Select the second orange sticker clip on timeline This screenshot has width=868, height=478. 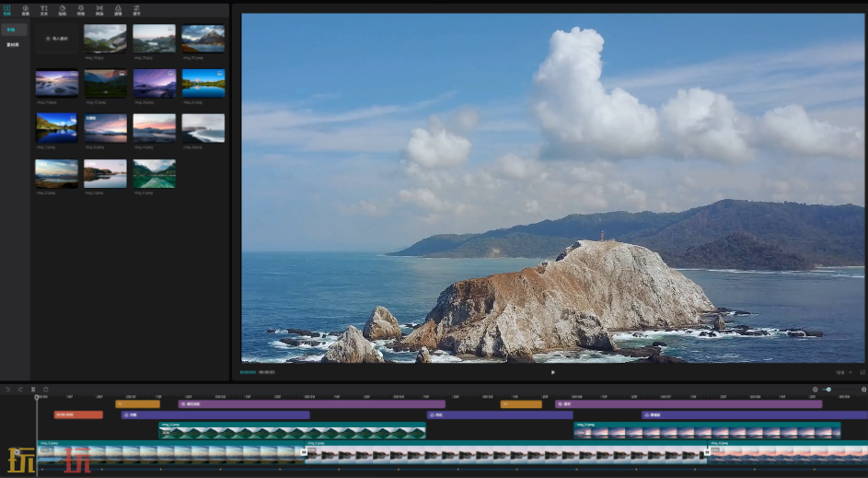521,404
